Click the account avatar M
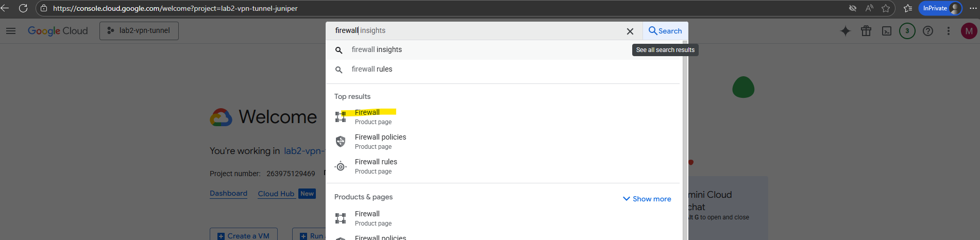The width and height of the screenshot is (980, 240). [x=969, y=31]
